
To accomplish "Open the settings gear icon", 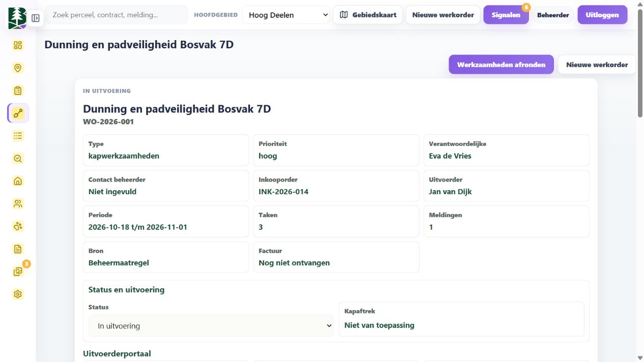I will [x=18, y=294].
